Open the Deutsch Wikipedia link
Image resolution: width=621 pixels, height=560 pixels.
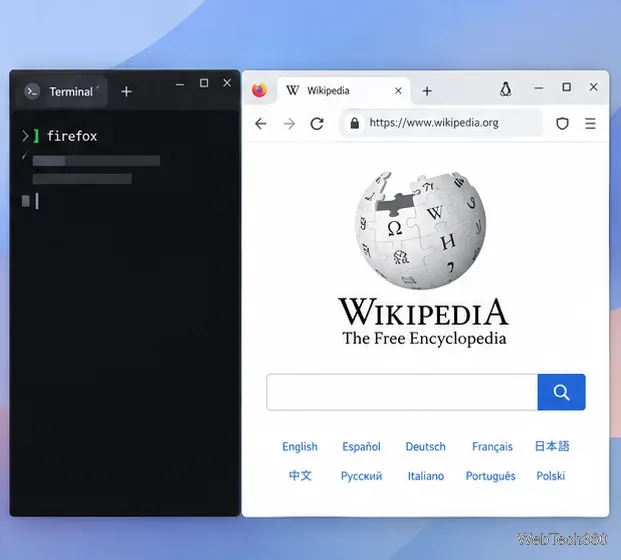click(425, 447)
